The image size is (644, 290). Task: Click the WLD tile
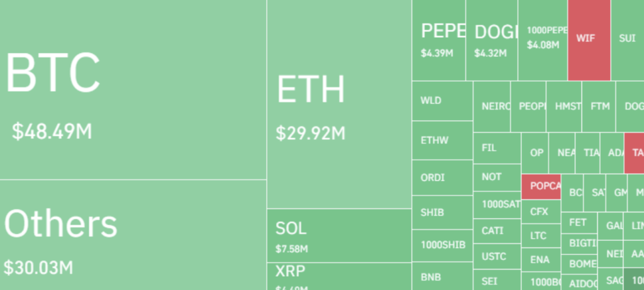click(442, 101)
